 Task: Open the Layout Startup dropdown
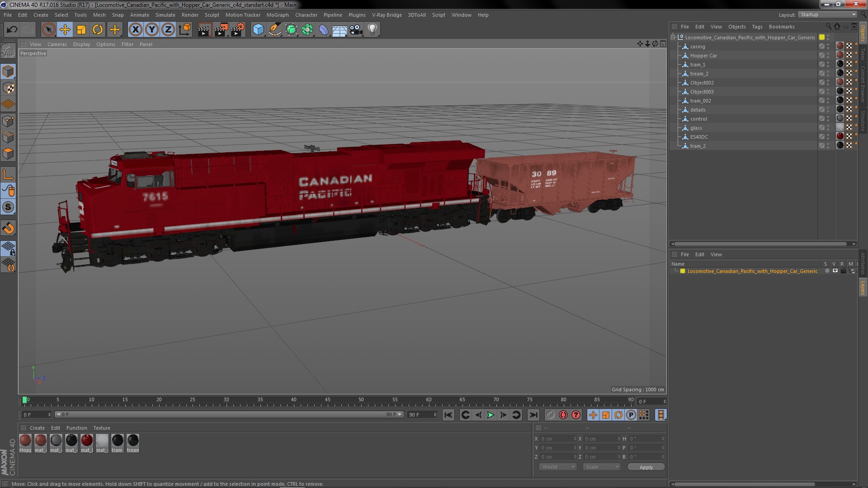point(827,15)
